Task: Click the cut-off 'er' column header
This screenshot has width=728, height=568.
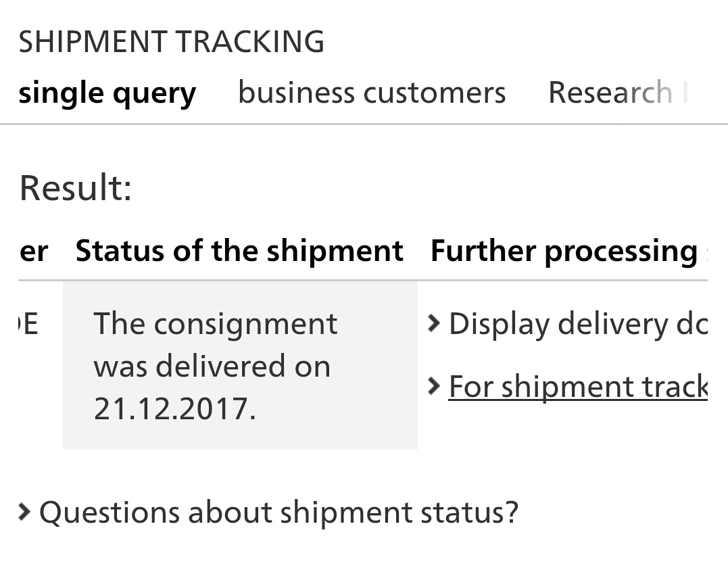Action: (x=33, y=252)
